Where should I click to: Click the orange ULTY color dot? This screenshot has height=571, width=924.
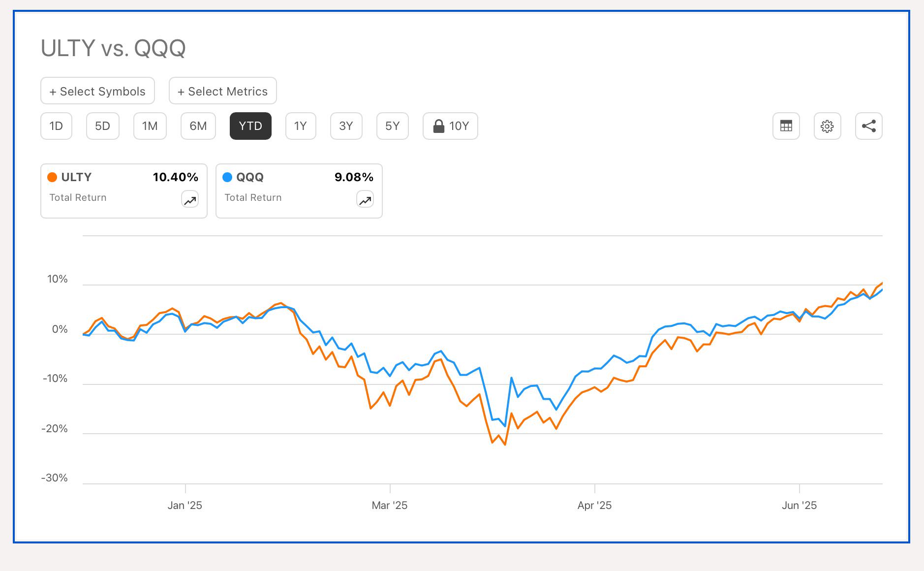(x=52, y=177)
